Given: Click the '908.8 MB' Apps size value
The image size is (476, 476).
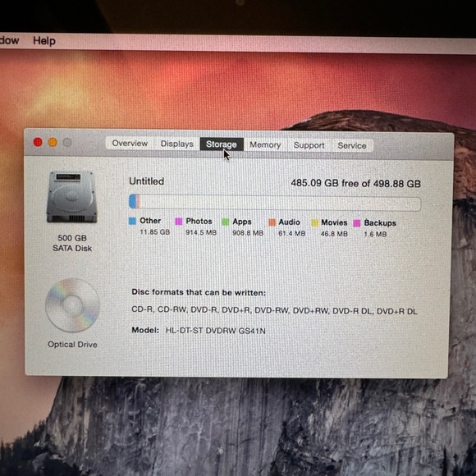Looking at the screenshot, I should click(x=248, y=233).
